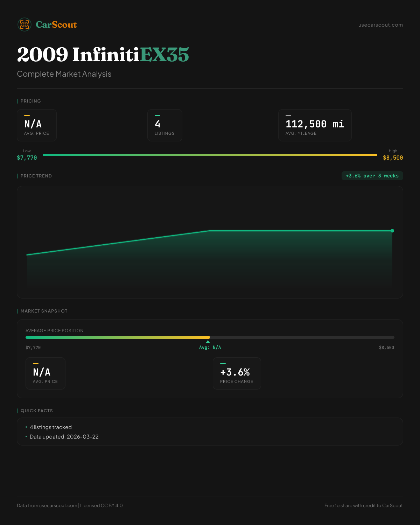Click the low-to-high price range bar
The image size is (420, 525).
[x=210, y=155]
